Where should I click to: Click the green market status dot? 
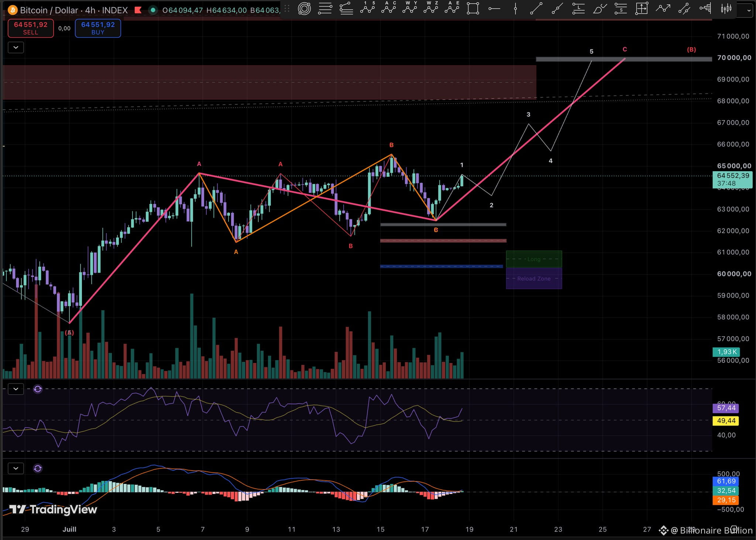pos(152,10)
